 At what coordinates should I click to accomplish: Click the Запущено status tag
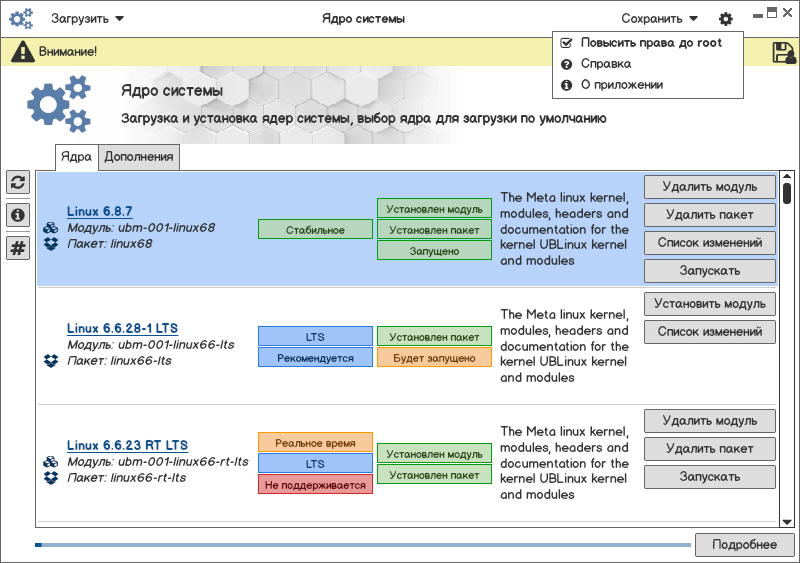tap(434, 251)
